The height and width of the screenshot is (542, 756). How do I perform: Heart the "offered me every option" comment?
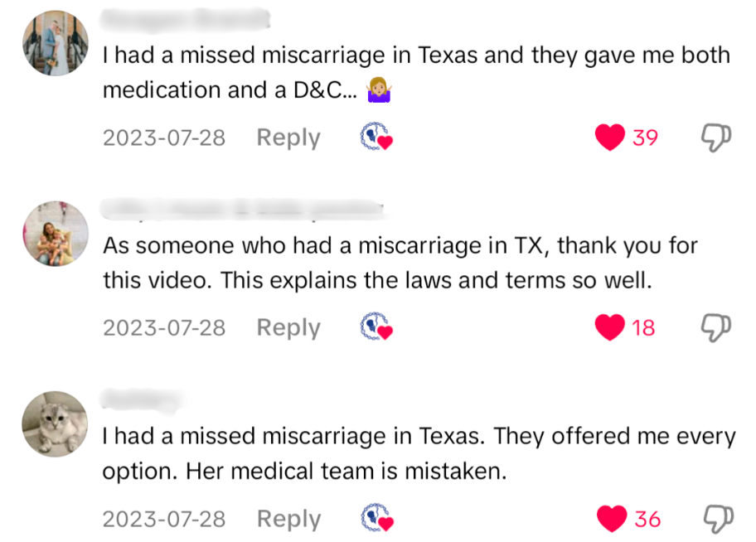click(612, 519)
